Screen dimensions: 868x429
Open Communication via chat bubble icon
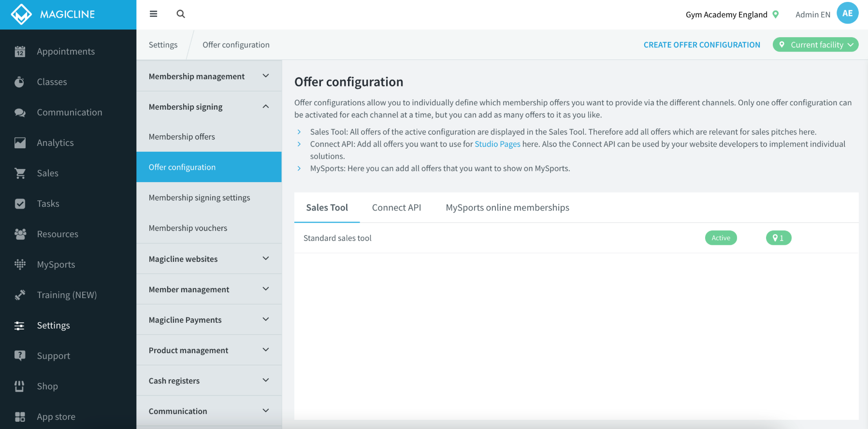point(20,113)
